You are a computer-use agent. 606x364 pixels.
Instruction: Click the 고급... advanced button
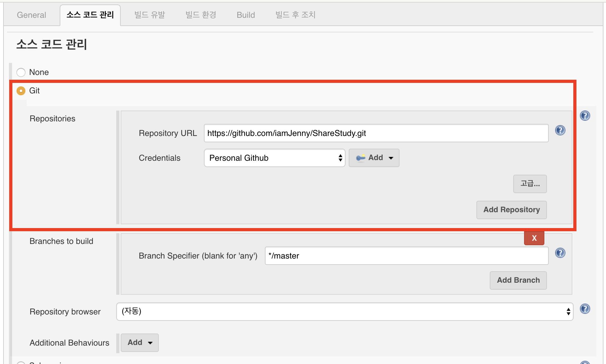click(x=530, y=184)
